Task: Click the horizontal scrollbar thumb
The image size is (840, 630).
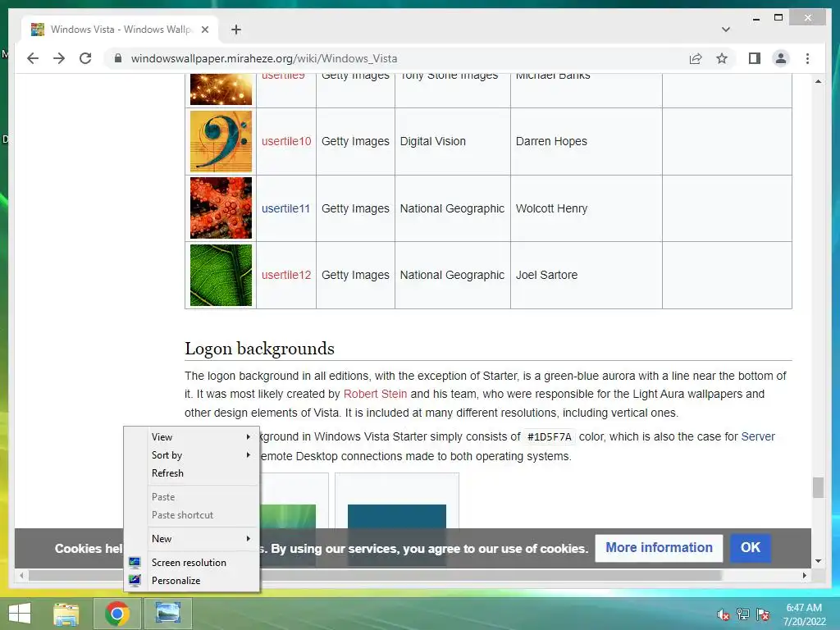Action: (375, 575)
